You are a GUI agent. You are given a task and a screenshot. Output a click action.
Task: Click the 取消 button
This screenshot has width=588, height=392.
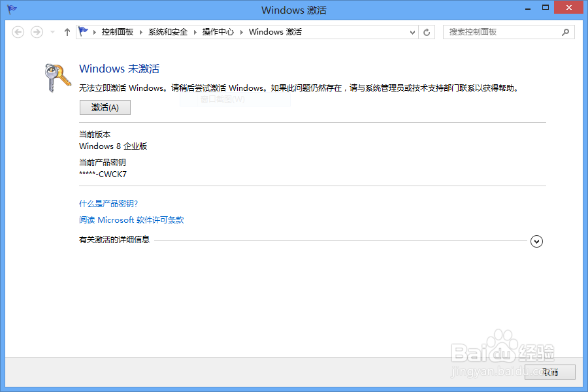point(549,372)
